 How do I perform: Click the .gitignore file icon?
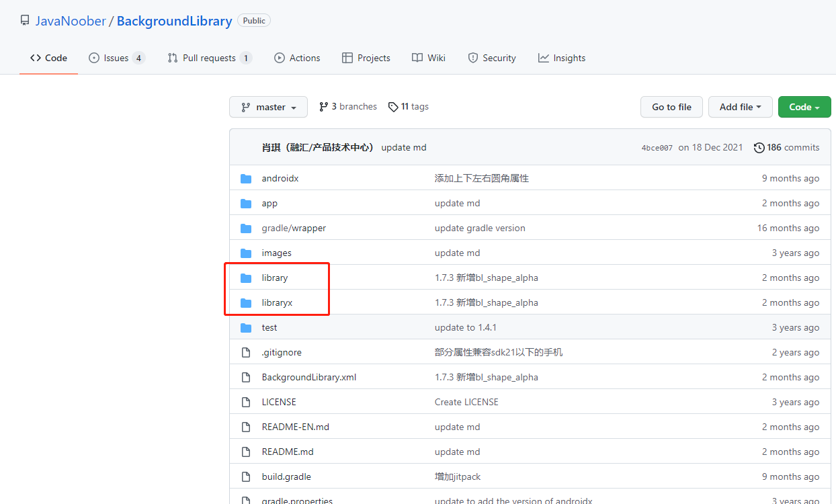[246, 353]
